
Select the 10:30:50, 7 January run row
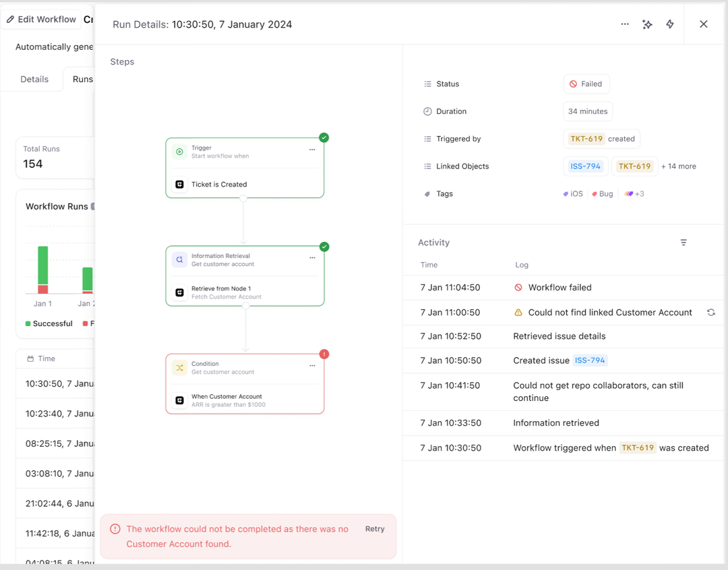click(56, 384)
